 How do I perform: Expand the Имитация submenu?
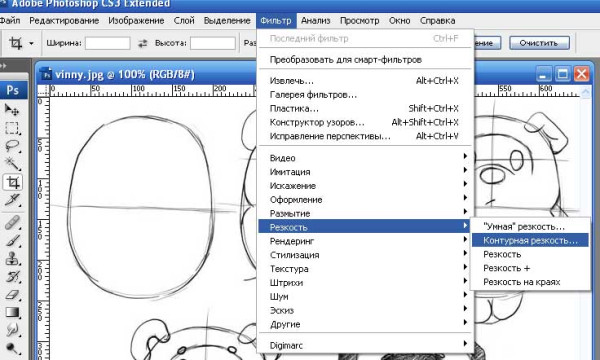[366, 172]
